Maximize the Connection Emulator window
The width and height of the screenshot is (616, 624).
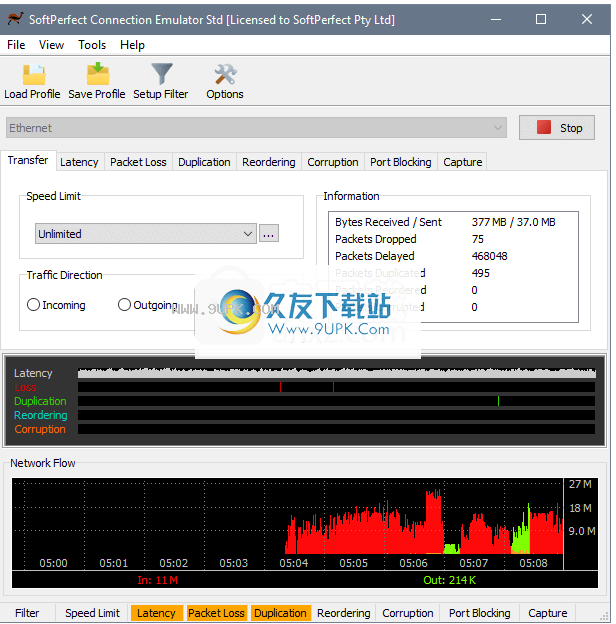541,19
